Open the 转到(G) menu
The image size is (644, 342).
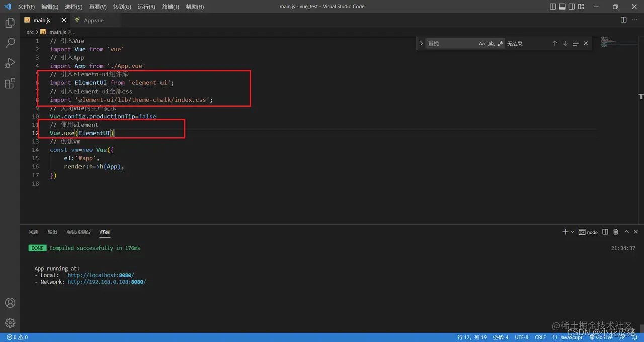[122, 7]
